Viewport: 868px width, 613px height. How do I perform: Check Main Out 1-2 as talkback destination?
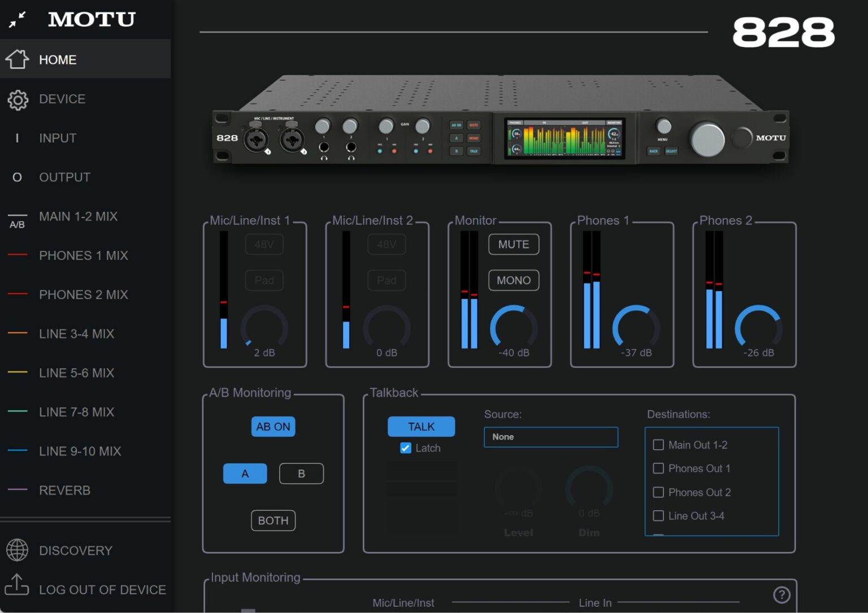(658, 445)
